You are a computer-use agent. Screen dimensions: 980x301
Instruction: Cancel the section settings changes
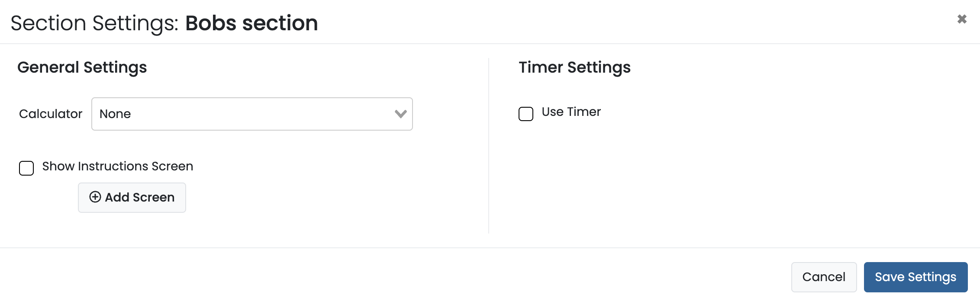coord(823,277)
